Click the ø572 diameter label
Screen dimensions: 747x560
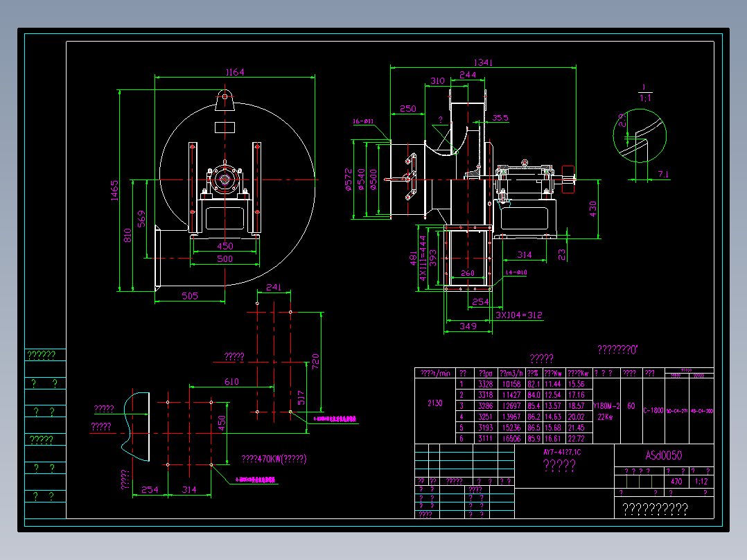pyautogui.click(x=349, y=180)
